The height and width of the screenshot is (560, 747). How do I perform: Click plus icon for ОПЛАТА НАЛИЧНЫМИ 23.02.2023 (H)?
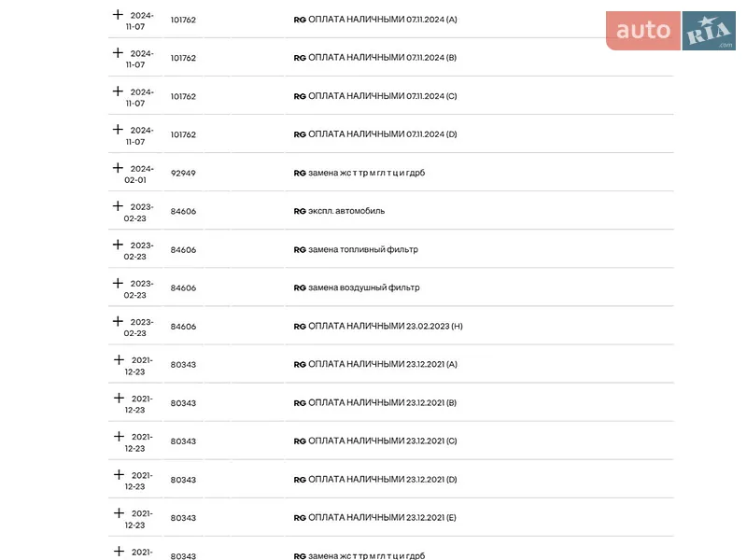(118, 321)
